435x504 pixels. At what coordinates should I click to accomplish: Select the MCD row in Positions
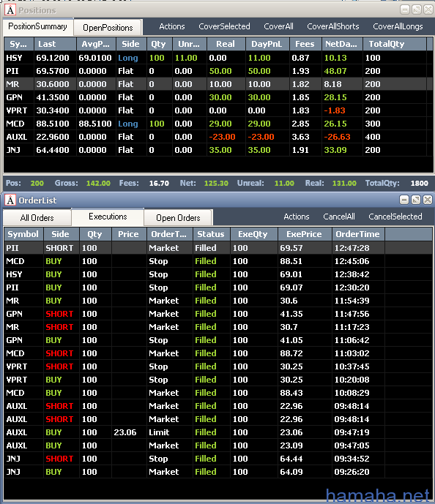pyautogui.click(x=218, y=124)
